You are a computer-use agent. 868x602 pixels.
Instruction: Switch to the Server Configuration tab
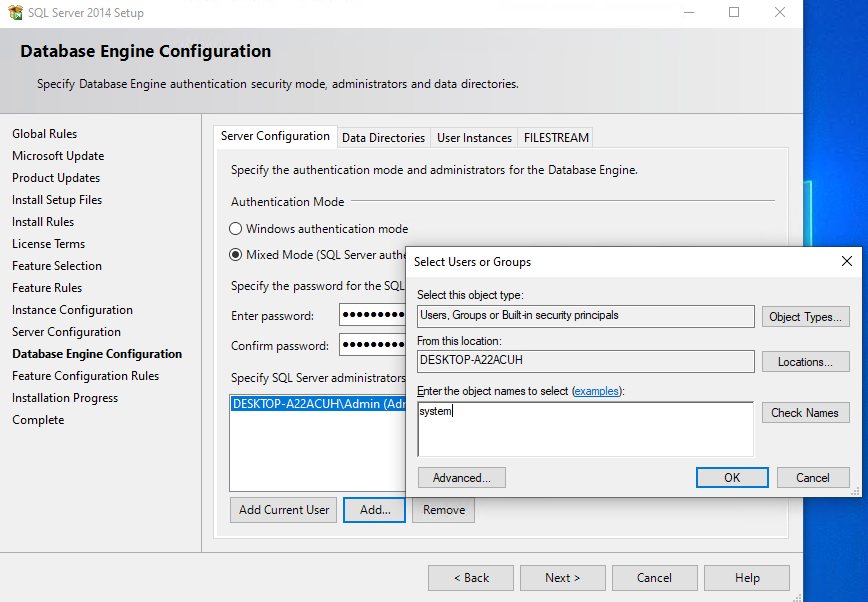click(x=275, y=136)
